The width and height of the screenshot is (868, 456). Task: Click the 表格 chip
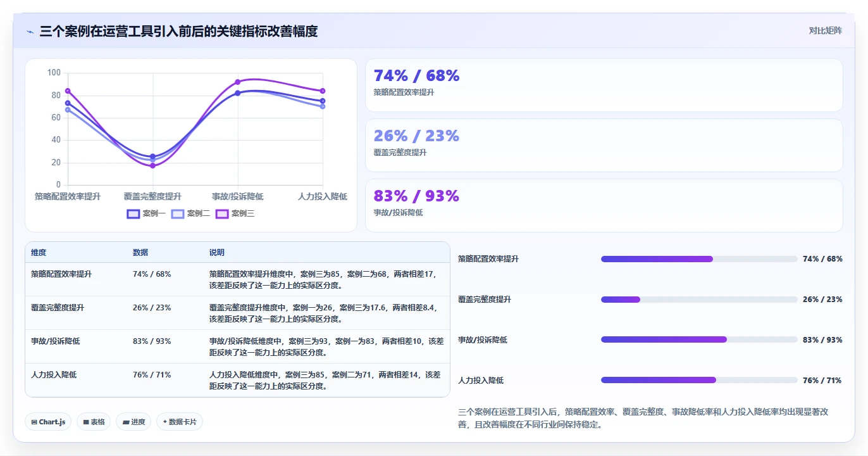click(94, 422)
